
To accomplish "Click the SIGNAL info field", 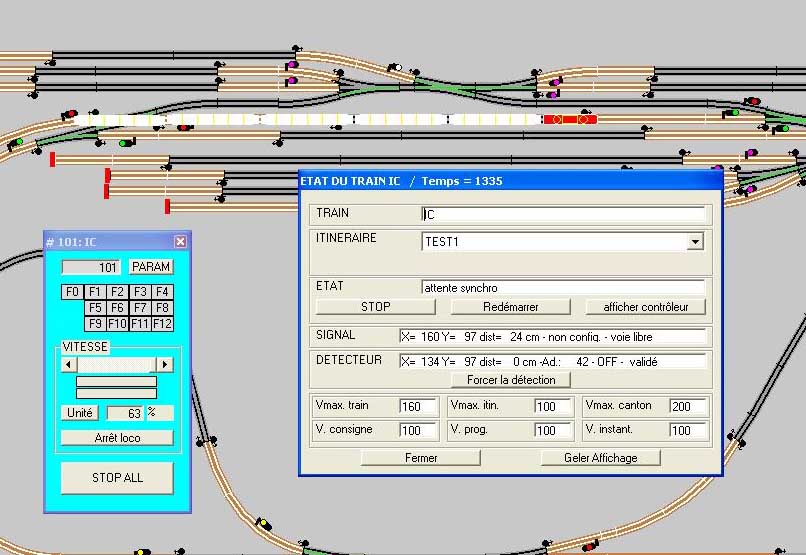I will (x=553, y=337).
